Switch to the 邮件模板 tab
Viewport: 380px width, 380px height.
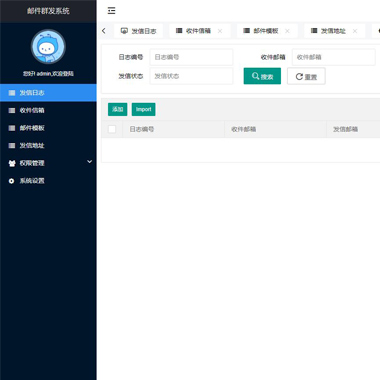(266, 31)
